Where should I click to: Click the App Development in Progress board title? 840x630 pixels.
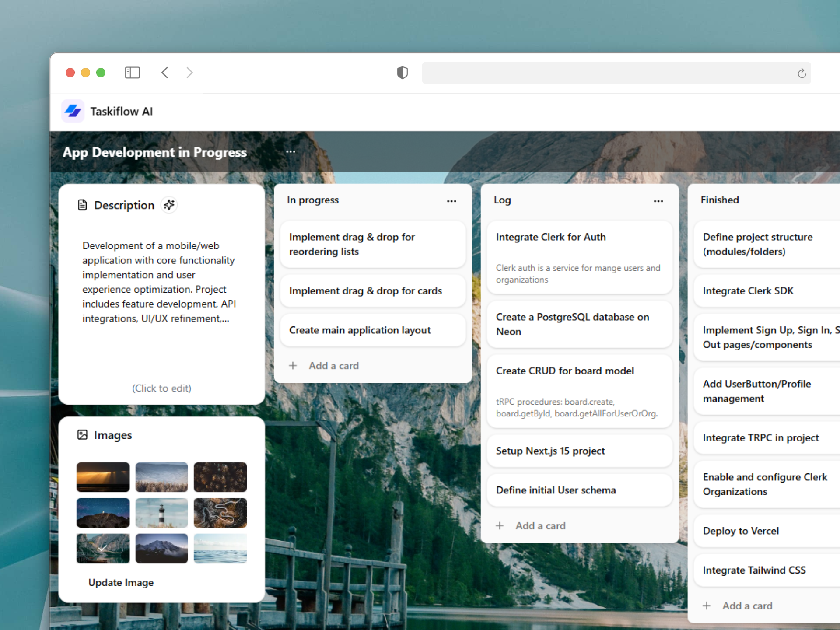click(154, 152)
